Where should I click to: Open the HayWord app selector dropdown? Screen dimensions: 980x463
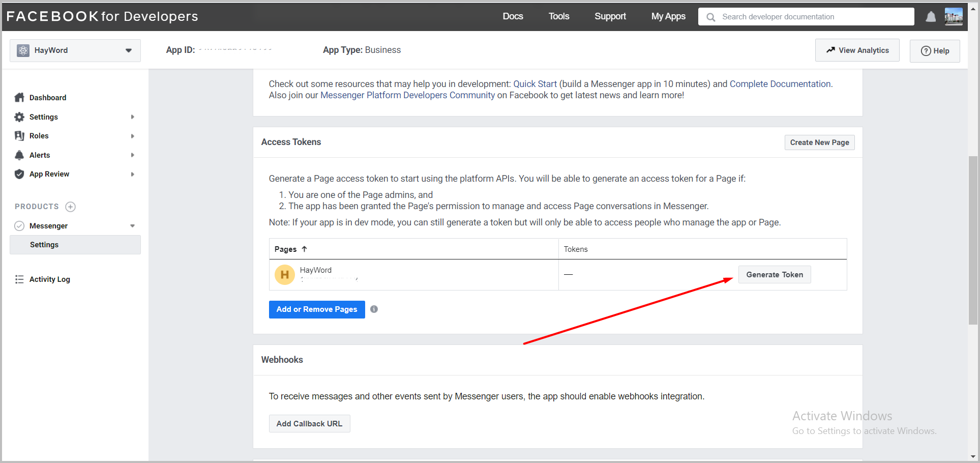(75, 50)
